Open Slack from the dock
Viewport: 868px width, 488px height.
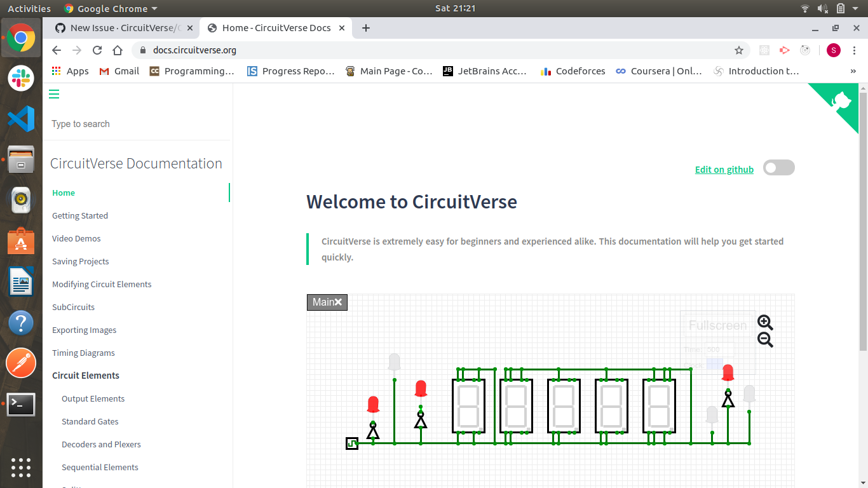coord(21,78)
